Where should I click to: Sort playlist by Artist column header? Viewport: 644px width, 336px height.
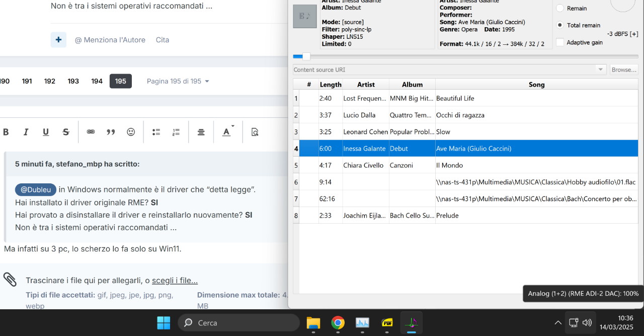[x=366, y=85]
